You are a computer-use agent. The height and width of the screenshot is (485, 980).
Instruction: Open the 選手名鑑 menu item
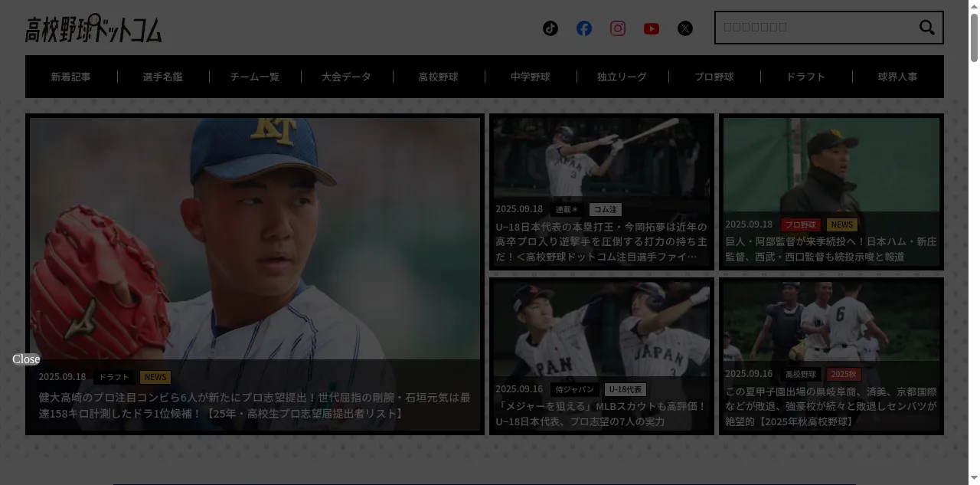coord(163,77)
